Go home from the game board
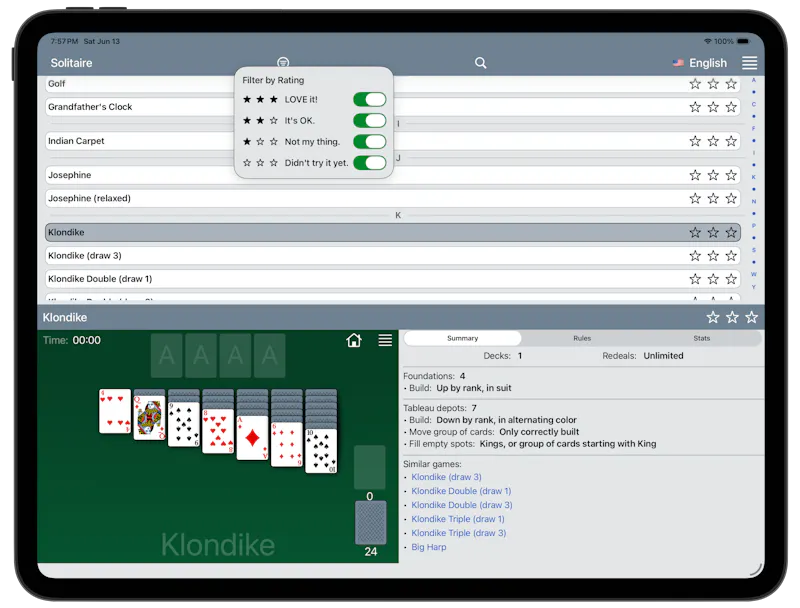800x608 pixels. pos(354,340)
